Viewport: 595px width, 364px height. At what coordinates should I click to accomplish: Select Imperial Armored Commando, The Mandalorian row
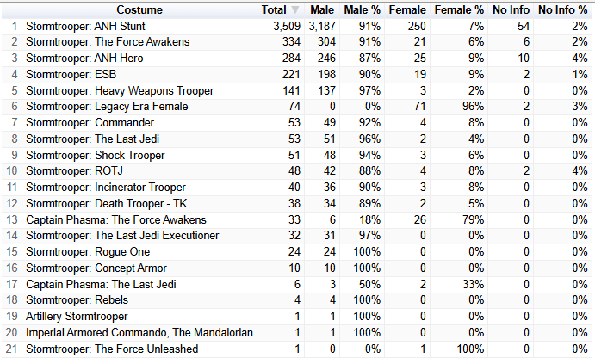point(298,332)
